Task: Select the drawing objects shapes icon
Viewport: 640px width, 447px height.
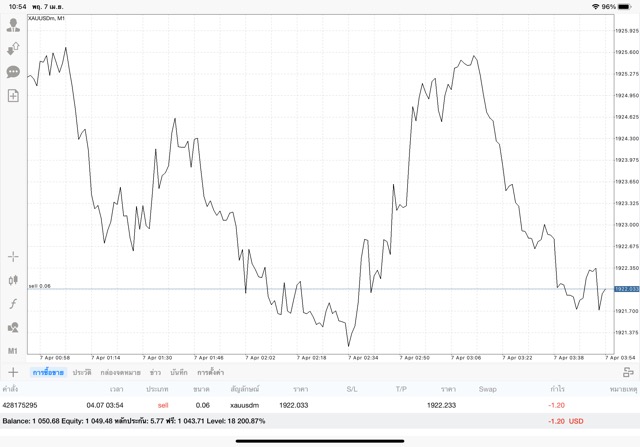Action: (x=13, y=327)
